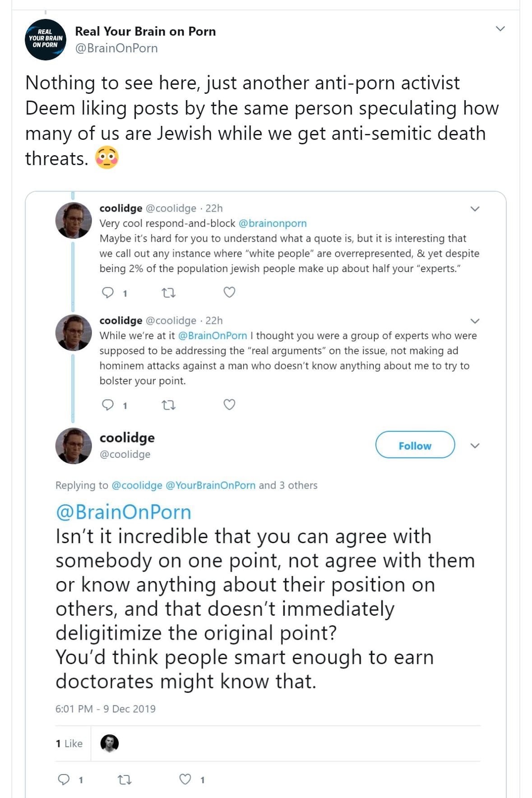Image resolution: width=532 pixels, height=798 pixels.
Task: Click the large @BrainOnPorn mention in main tweet
Action: click(123, 512)
